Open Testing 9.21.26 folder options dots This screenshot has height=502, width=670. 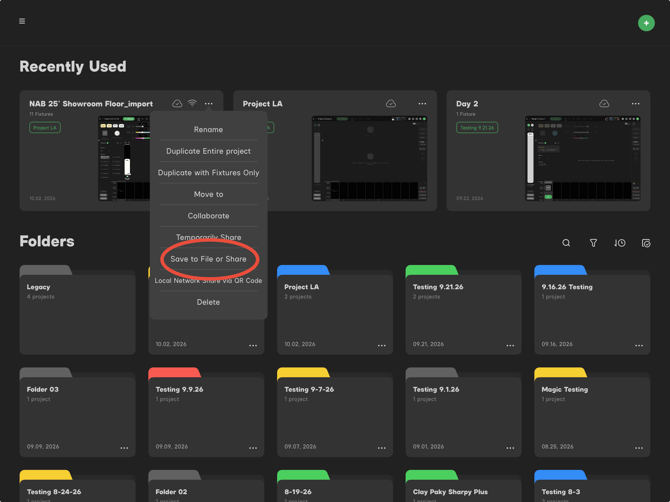(x=510, y=345)
